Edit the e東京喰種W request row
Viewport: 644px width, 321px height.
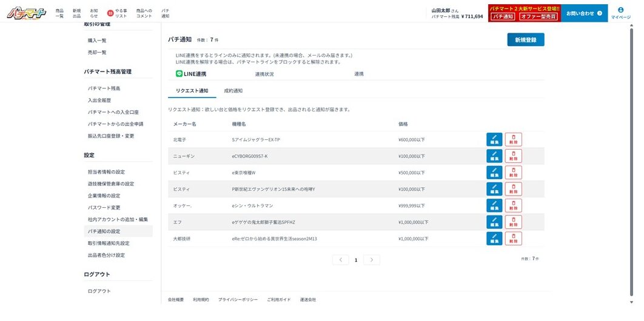tap(494, 173)
